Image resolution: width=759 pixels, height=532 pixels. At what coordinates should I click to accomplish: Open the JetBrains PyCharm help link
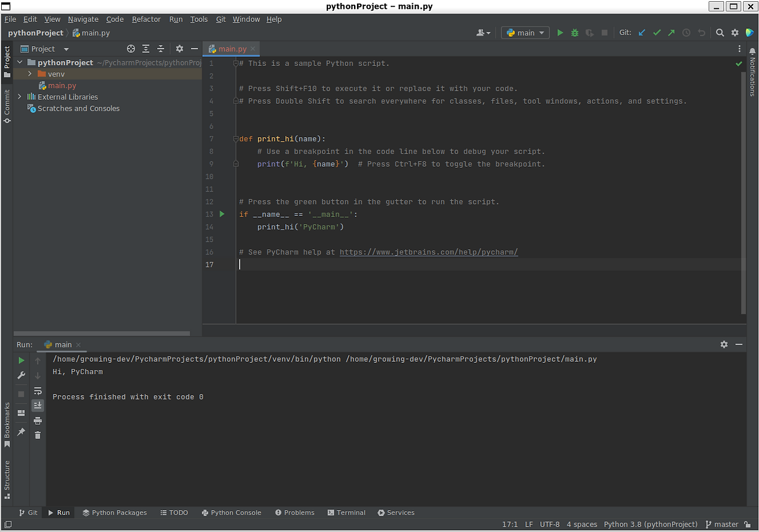pos(428,252)
